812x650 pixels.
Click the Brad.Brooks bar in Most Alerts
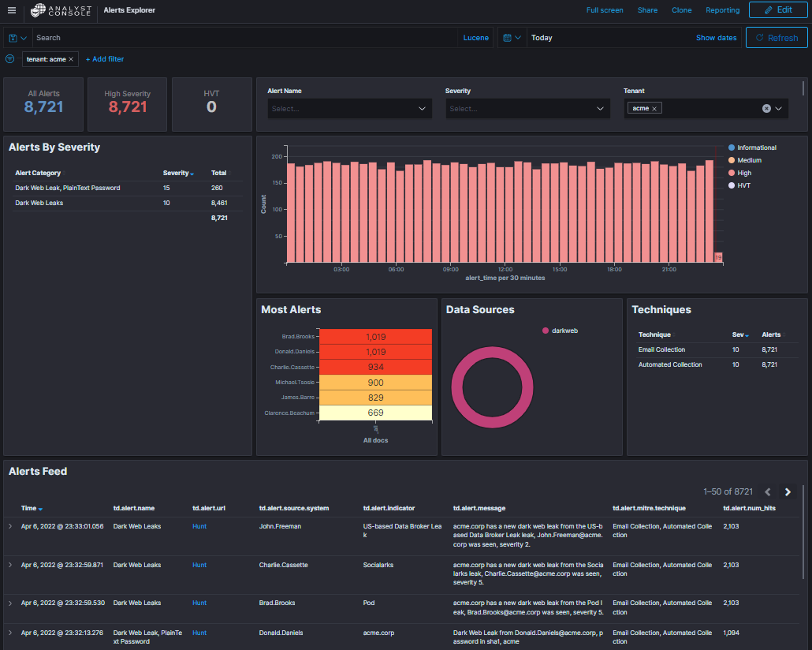[375, 335]
